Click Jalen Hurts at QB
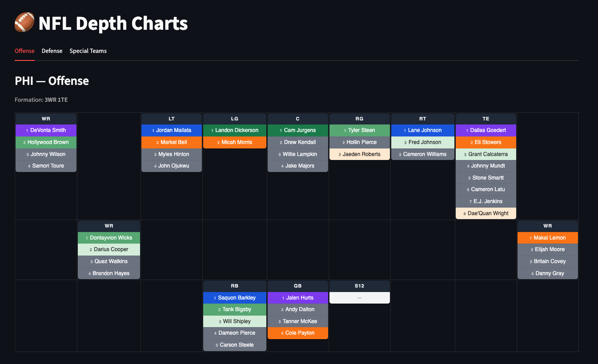Image resolution: width=598 pixels, height=364 pixels. coord(298,298)
